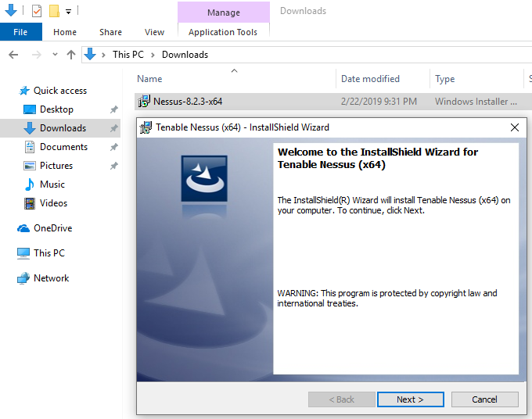
Task: Click the 2/22/2019 9:31 PM date cell
Action: click(379, 102)
